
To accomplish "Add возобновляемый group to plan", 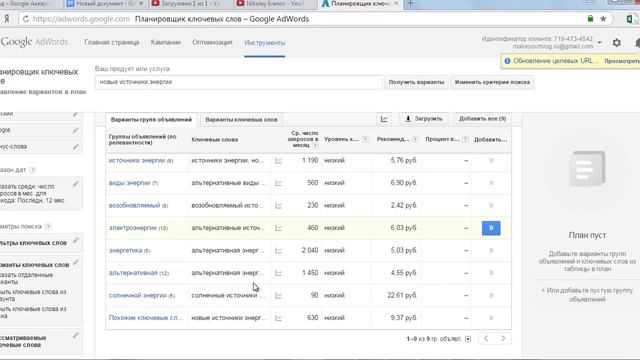I will coord(491,205).
